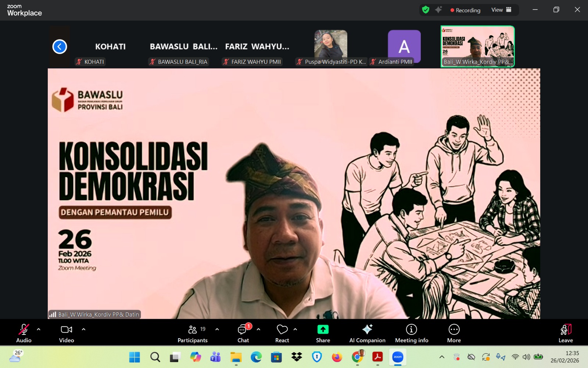Open the View layout menu
This screenshot has height=368, width=588.
pyautogui.click(x=501, y=10)
